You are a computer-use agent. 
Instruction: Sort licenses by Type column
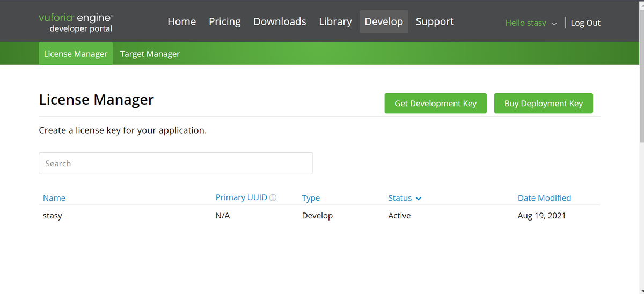click(x=311, y=198)
